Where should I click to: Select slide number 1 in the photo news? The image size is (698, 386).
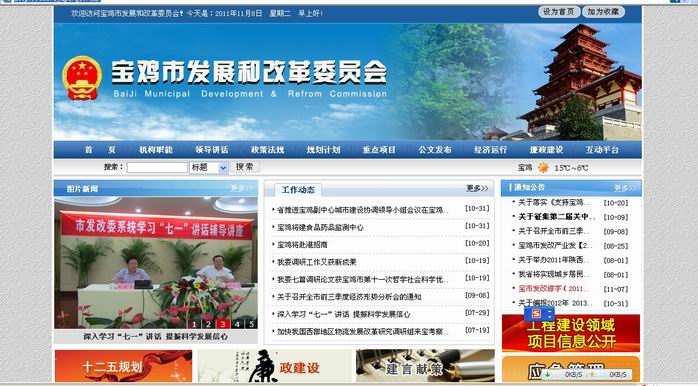pos(194,324)
